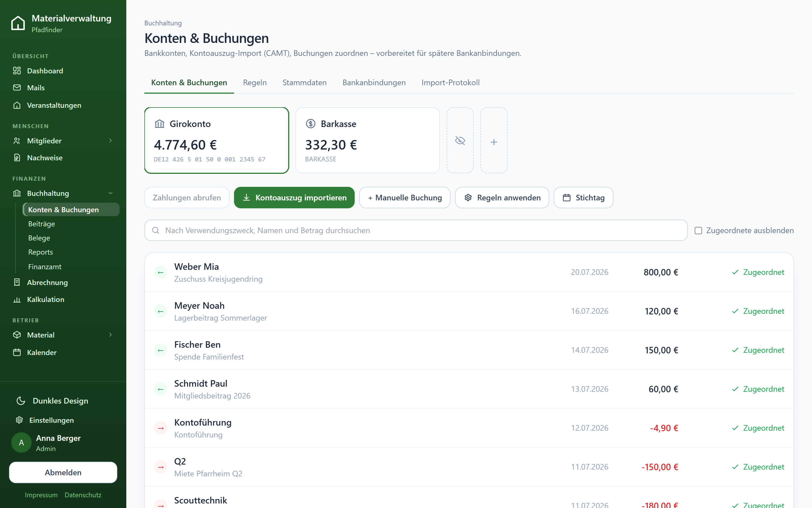Click the Nachweise document icon
This screenshot has width=812, height=508.
[17, 157]
